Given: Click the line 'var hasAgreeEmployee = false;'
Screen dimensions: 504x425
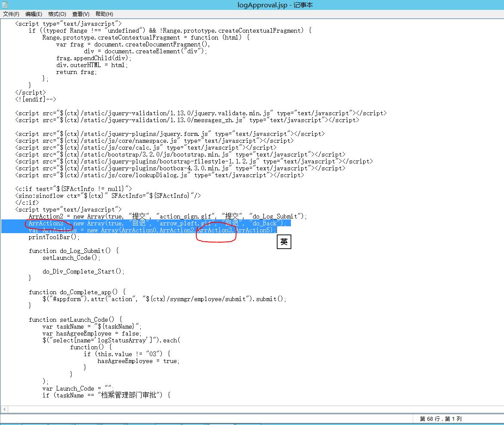Looking at the screenshot, I should 92,333.
